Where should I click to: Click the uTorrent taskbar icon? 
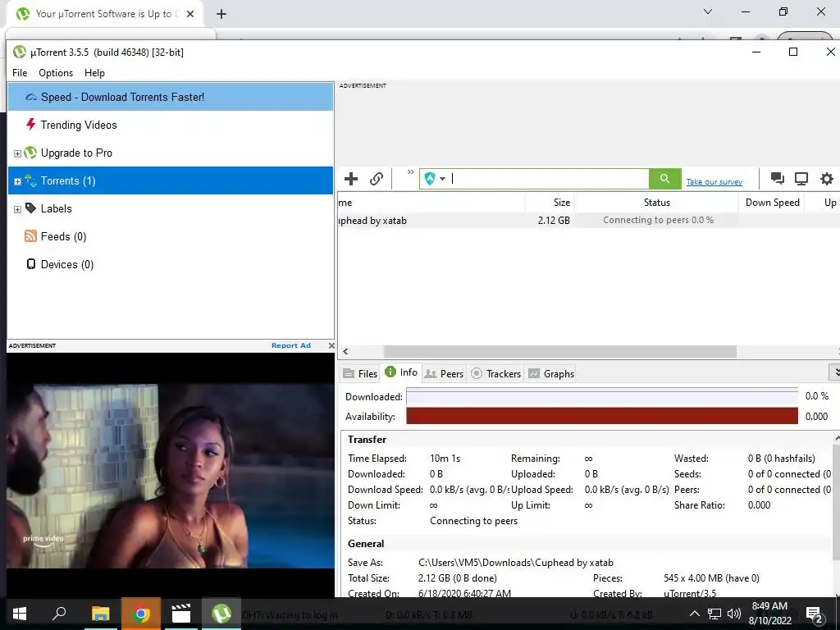click(x=221, y=614)
